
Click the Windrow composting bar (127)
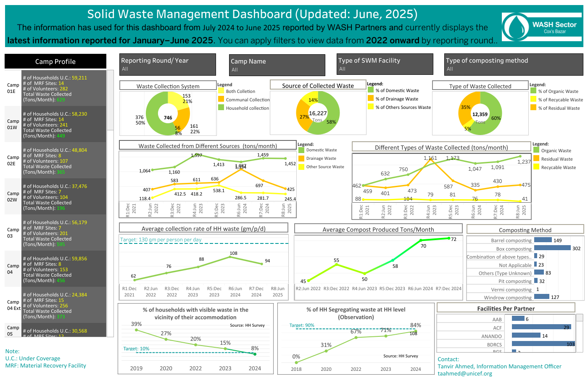[x=542, y=297]
